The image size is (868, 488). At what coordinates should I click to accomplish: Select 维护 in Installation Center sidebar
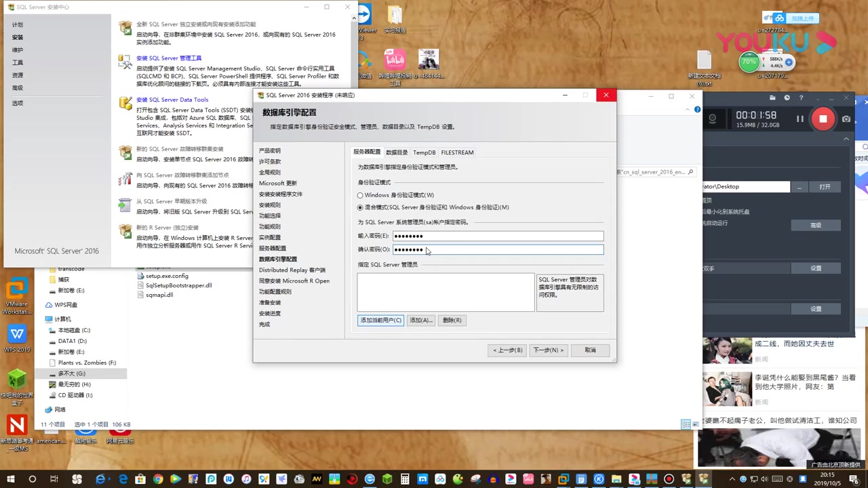tap(18, 50)
